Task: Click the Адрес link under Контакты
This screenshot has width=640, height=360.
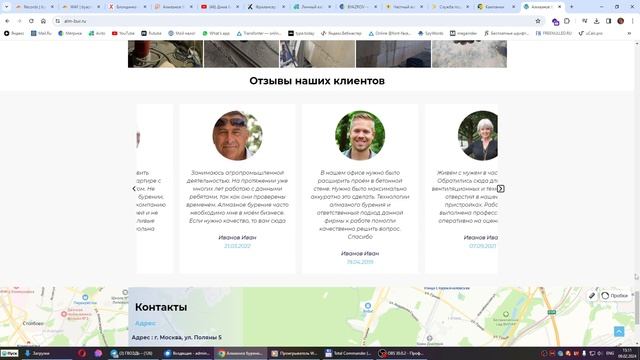Action: (x=145, y=323)
